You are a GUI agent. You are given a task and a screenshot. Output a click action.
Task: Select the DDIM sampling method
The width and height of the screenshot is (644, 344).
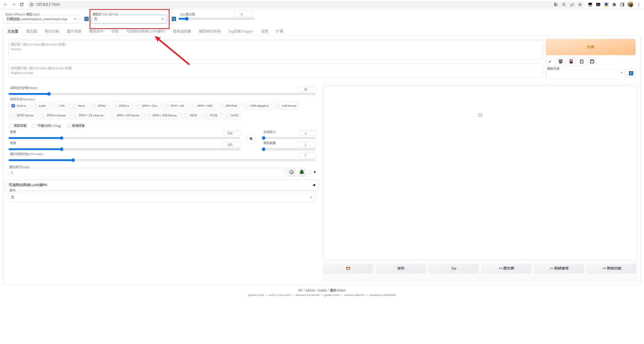pos(191,115)
